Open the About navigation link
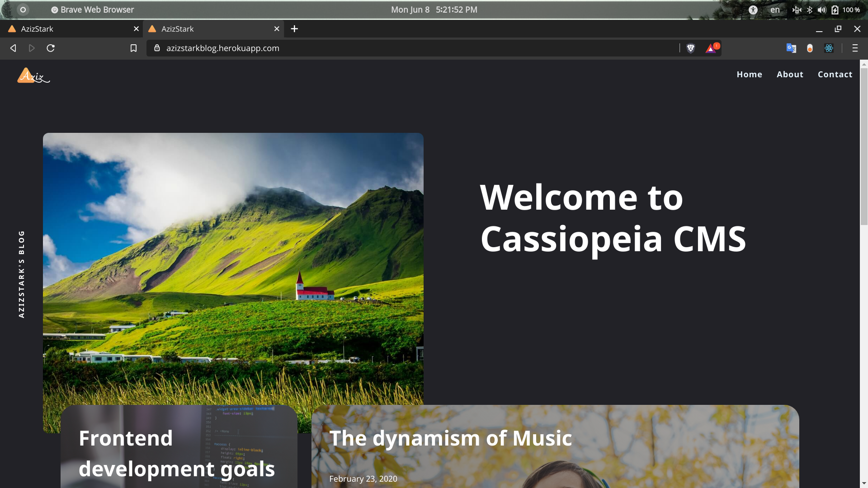Viewport: 868px width, 488px height. click(x=790, y=75)
